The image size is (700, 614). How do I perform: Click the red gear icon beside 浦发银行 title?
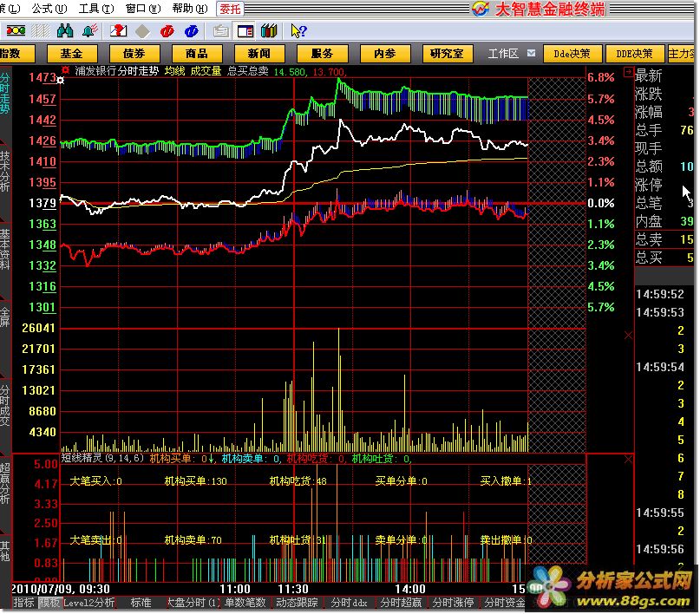coord(66,70)
